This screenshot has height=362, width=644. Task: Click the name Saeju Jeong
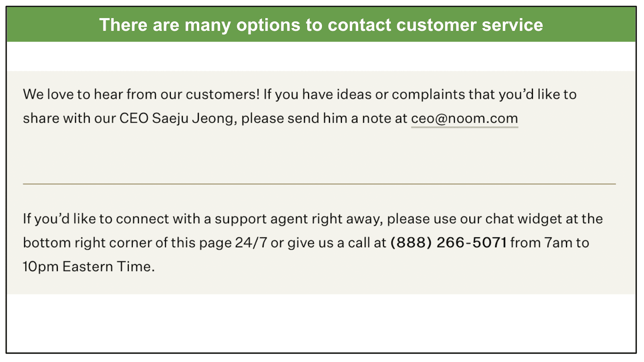[x=193, y=118]
